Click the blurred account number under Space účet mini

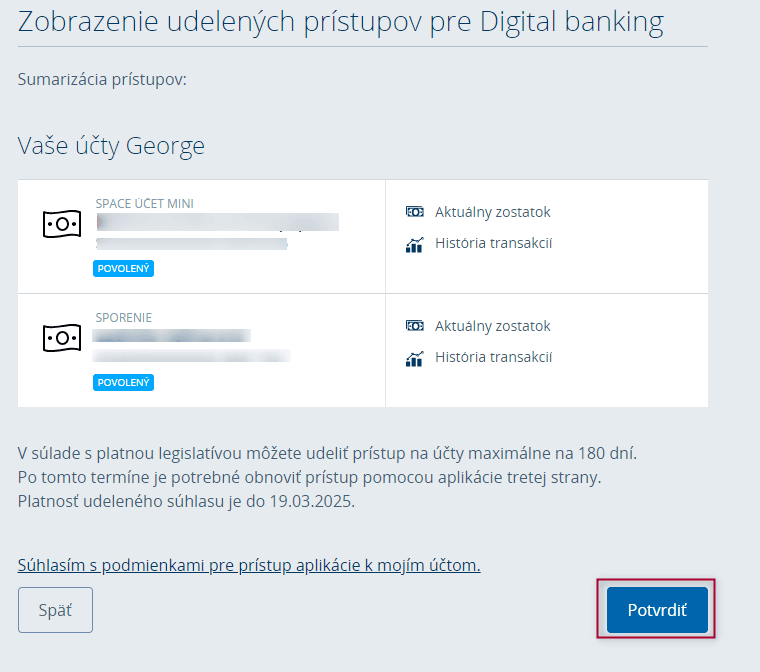click(x=216, y=222)
